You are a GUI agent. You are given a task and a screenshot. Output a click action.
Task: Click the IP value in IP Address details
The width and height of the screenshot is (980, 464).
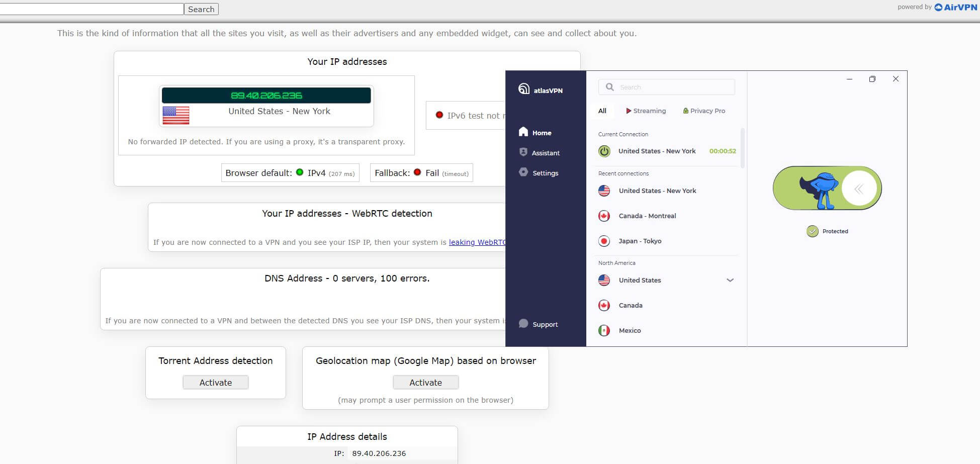click(x=379, y=453)
